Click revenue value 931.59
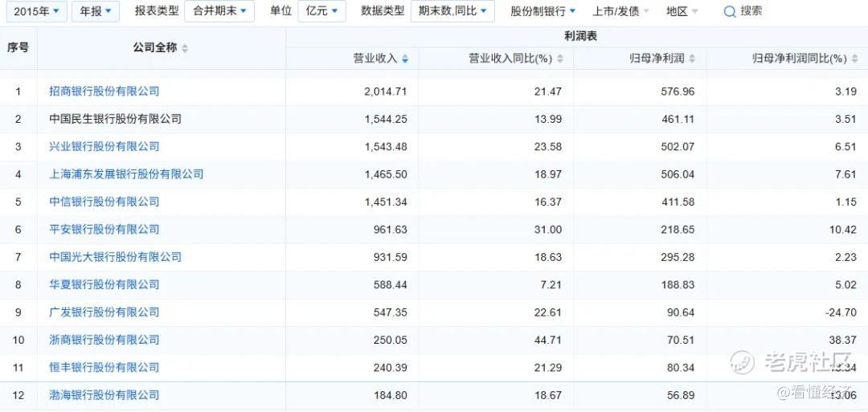This screenshot has width=868, height=412. 391,257
